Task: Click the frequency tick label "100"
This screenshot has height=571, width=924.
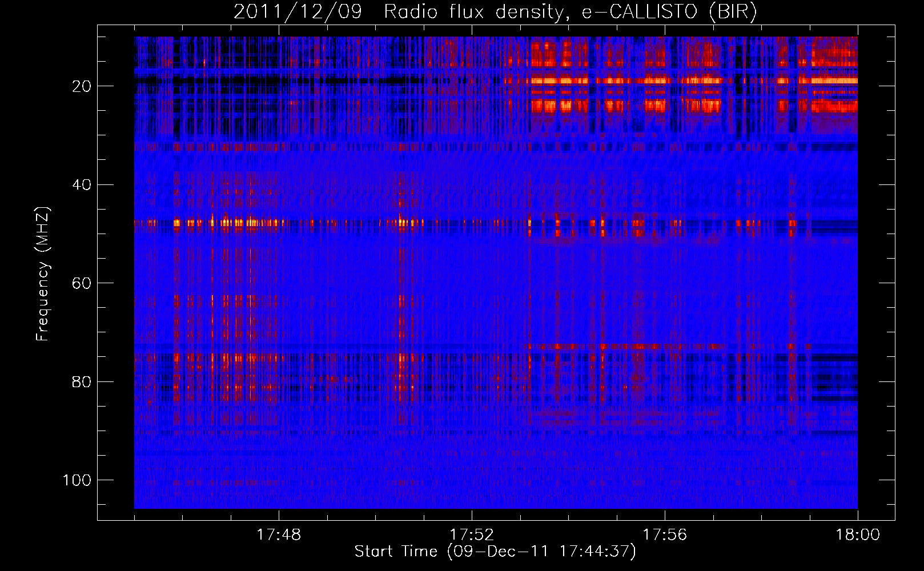Action: pyautogui.click(x=77, y=480)
